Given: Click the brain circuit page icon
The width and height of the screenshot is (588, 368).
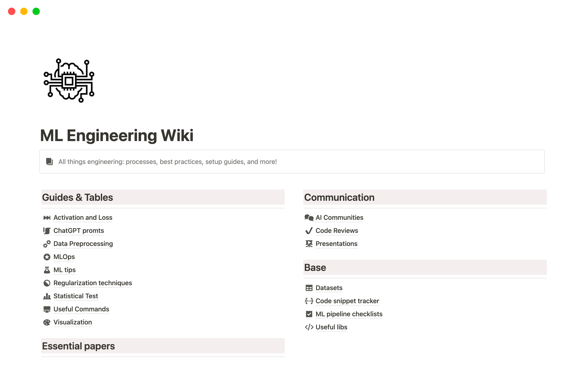Looking at the screenshot, I should (69, 81).
